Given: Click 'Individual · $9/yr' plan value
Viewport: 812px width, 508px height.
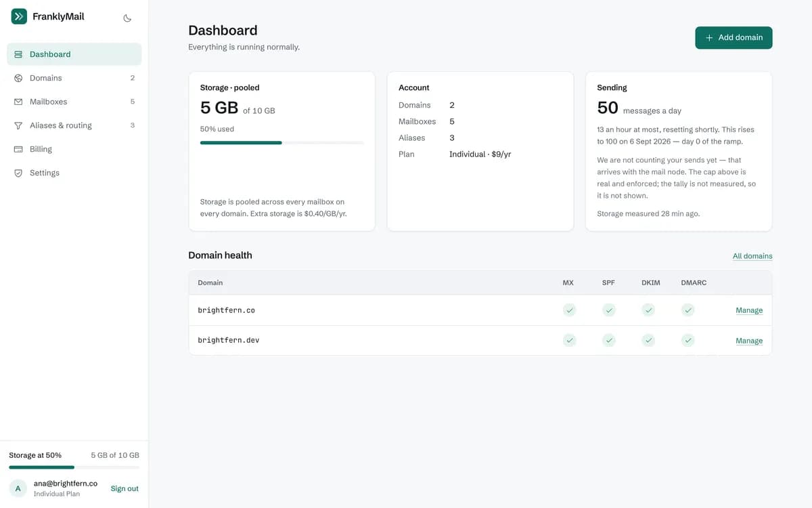Looking at the screenshot, I should click(x=480, y=154).
